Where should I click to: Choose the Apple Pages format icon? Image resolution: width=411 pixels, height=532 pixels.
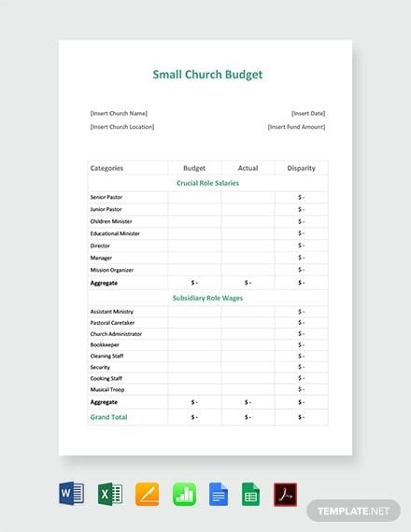pyautogui.click(x=147, y=494)
